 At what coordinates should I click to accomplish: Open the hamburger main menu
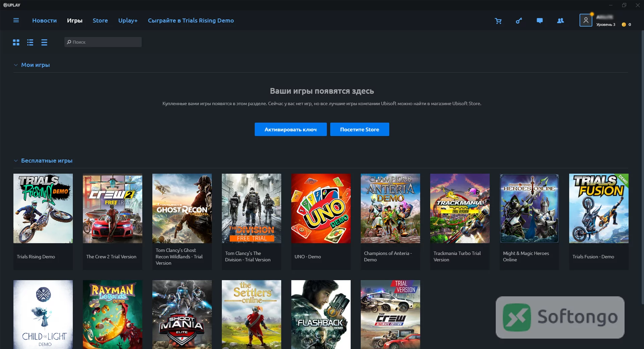16,20
